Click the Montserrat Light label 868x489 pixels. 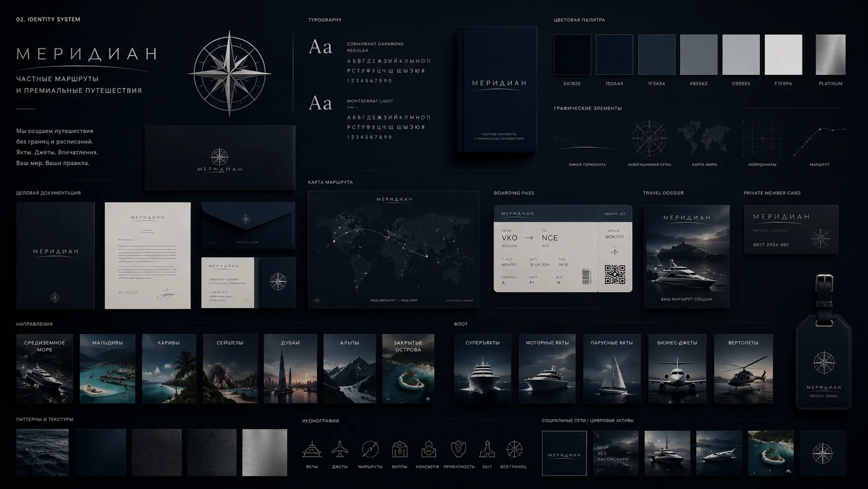click(x=370, y=101)
